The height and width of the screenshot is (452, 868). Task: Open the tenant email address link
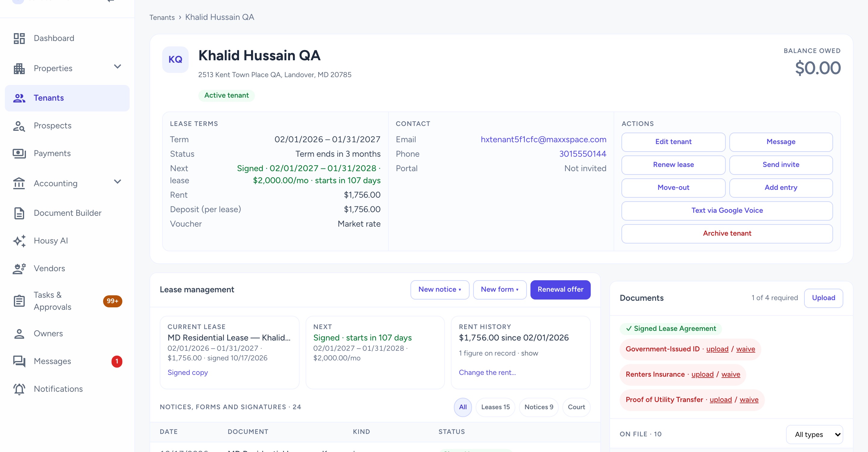pos(543,140)
